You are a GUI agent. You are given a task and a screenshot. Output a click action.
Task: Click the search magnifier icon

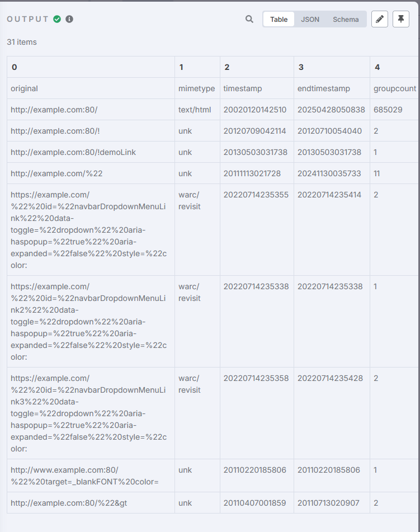tap(249, 19)
